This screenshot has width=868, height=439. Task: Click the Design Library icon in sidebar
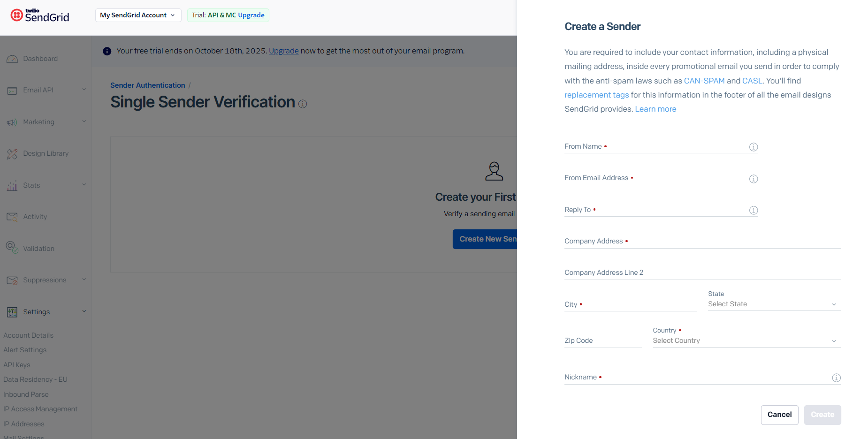12,154
